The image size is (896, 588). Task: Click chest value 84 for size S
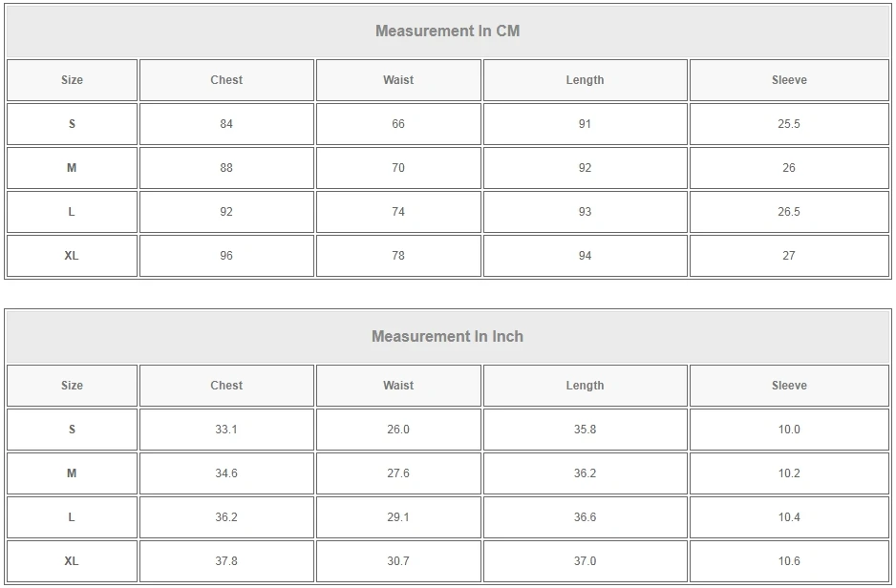click(x=226, y=124)
